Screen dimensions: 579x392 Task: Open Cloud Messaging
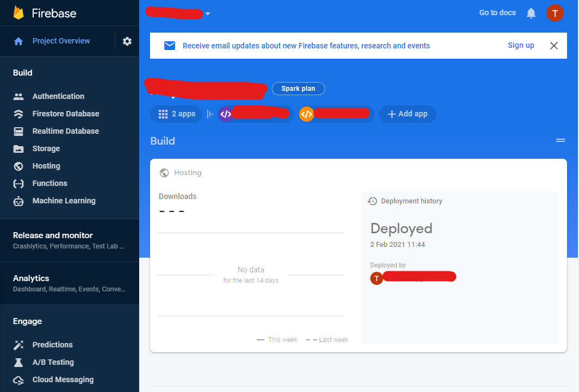(x=62, y=379)
